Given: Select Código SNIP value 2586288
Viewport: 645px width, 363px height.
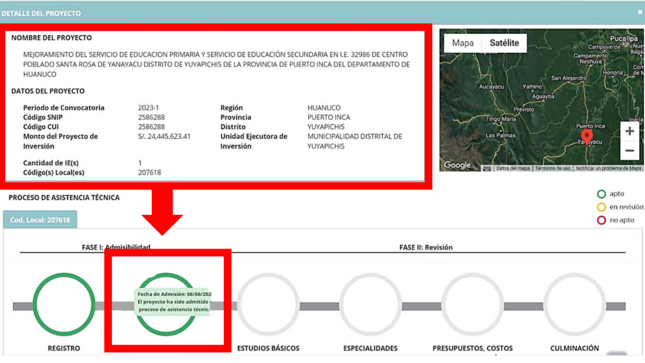Looking at the screenshot, I should 151,117.
